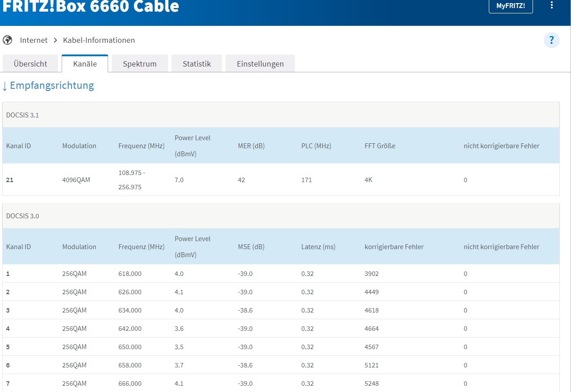Screen dimensions: 571x392
Task: Click the blue help question mark icon
Action: click(551, 40)
